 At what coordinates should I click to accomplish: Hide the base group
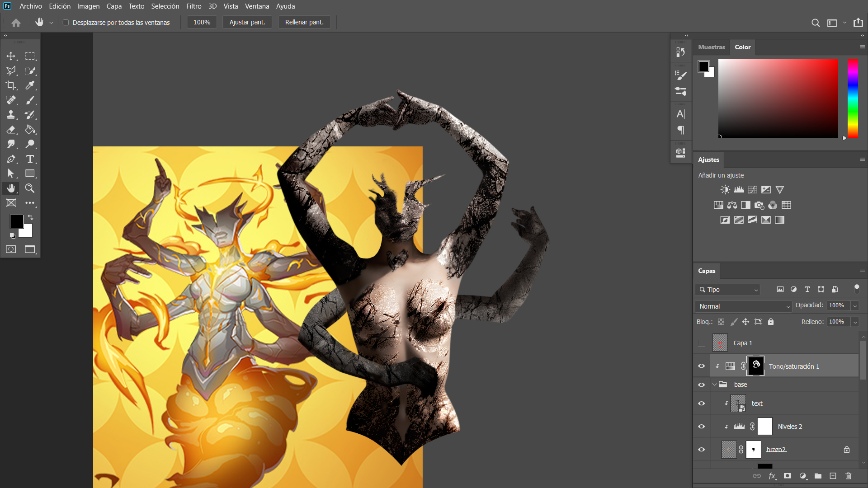pos(702,385)
